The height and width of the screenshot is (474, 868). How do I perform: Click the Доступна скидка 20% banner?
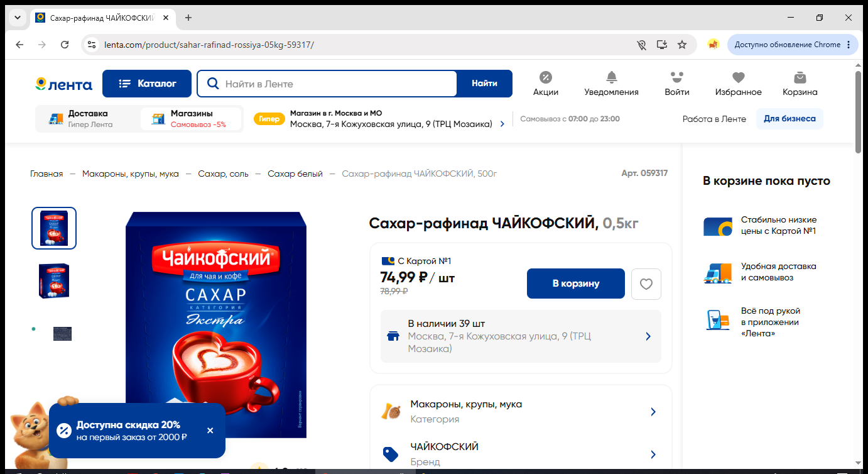[x=137, y=431]
